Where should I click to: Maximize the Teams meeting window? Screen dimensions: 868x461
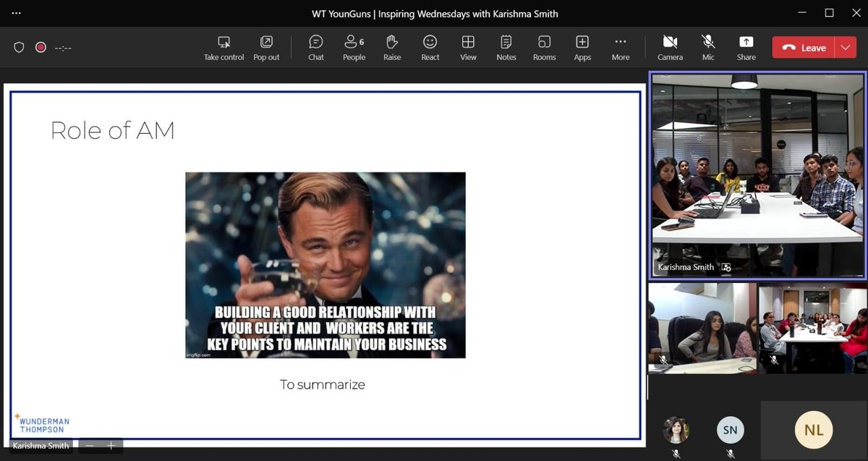[x=830, y=13]
